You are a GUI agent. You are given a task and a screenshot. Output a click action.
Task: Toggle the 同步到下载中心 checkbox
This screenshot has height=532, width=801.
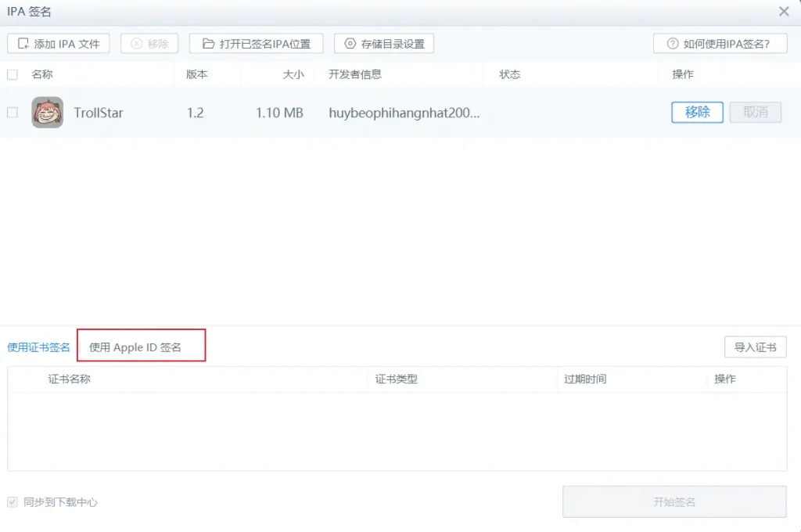(x=11, y=503)
